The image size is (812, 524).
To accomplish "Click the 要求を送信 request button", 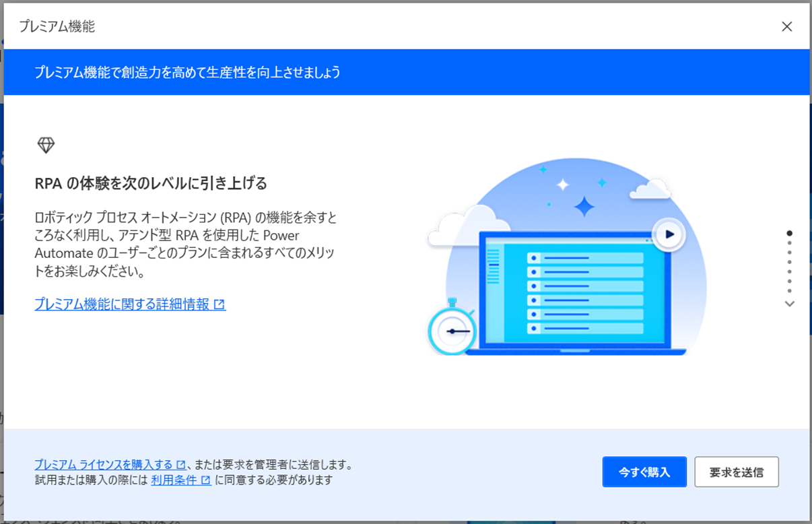I will click(737, 471).
